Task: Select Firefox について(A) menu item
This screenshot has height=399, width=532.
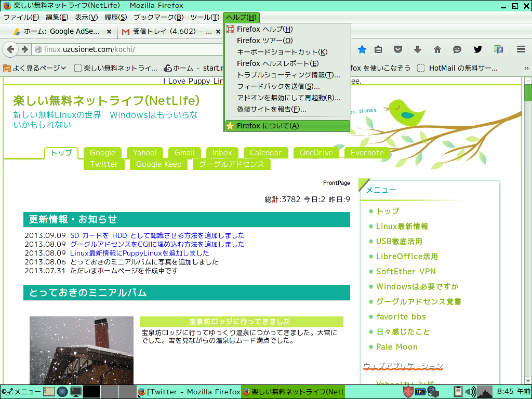Action: [288, 126]
